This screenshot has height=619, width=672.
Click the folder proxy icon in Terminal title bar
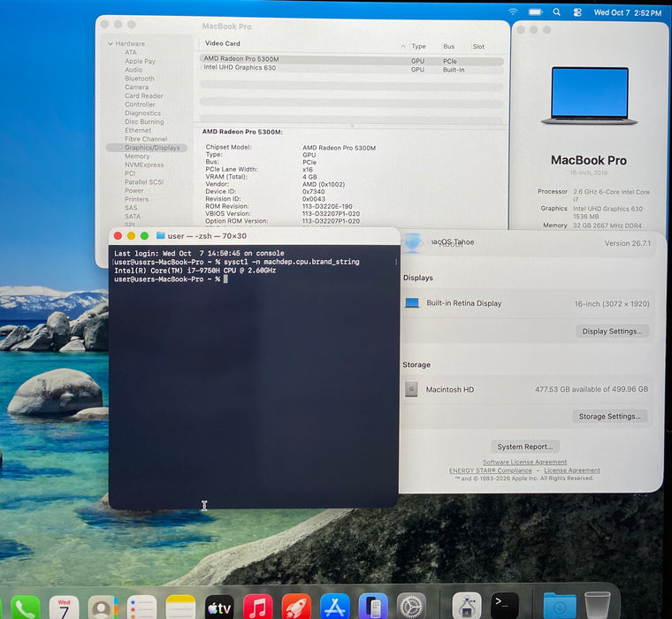(x=161, y=235)
